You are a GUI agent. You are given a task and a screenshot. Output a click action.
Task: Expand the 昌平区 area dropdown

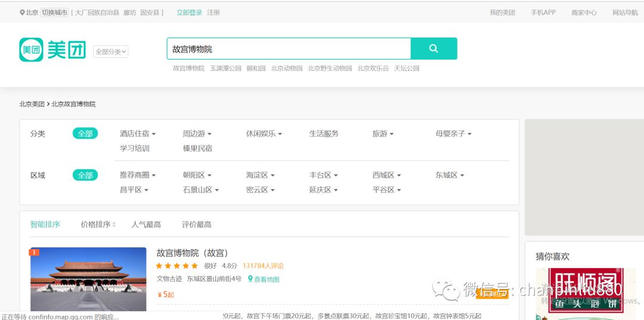point(134,190)
